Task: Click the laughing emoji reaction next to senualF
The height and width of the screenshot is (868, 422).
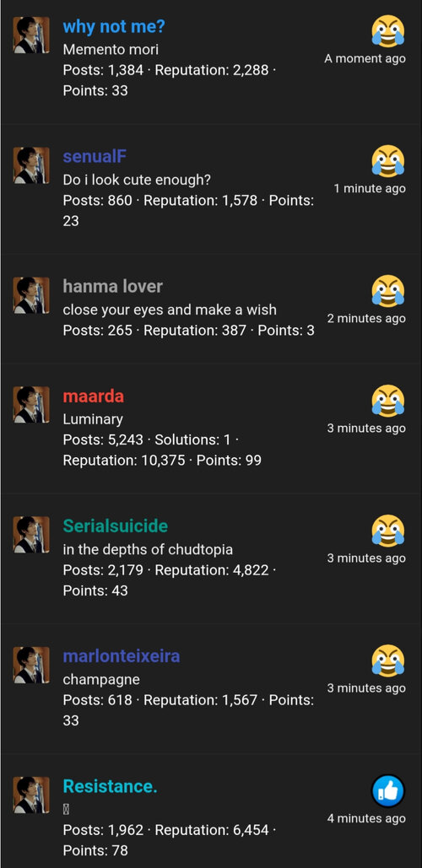Action: [387, 161]
